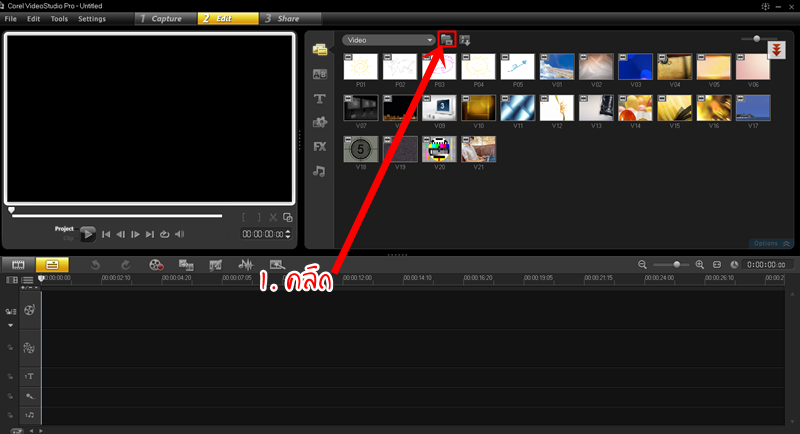Open the Sound Mixer waveform icon

[x=246, y=265]
